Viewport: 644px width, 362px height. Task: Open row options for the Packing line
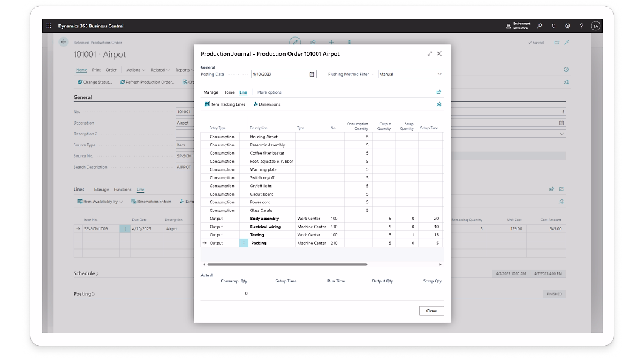pyautogui.click(x=244, y=243)
